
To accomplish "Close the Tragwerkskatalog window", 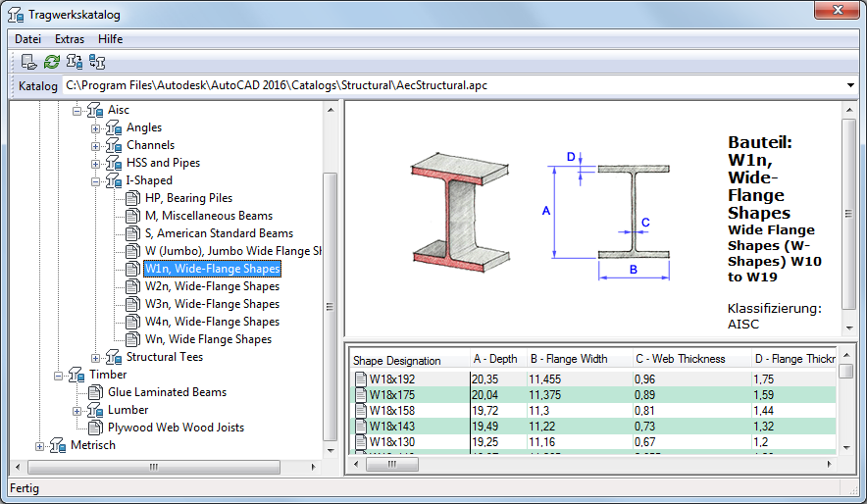I will [x=838, y=10].
